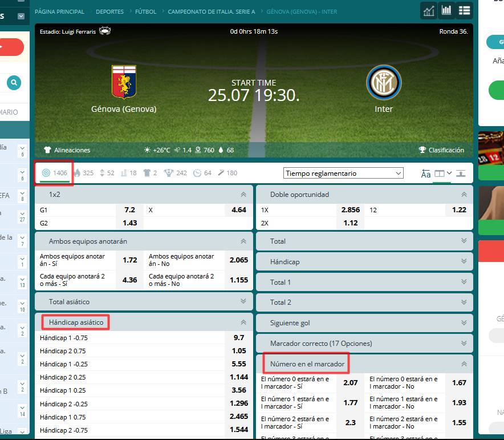This screenshot has width=504, height=440.
Task: Expand the Total market section
Action: (364, 241)
